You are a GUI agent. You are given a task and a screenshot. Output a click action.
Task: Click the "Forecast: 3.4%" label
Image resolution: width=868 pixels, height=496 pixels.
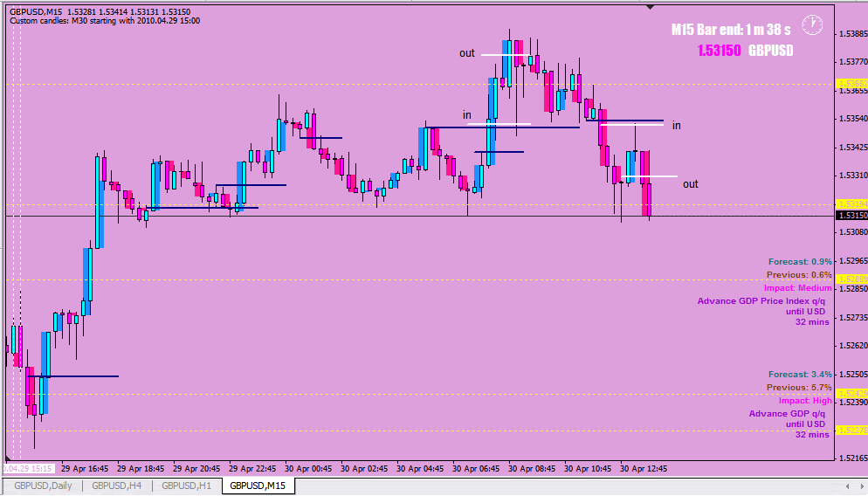800,375
